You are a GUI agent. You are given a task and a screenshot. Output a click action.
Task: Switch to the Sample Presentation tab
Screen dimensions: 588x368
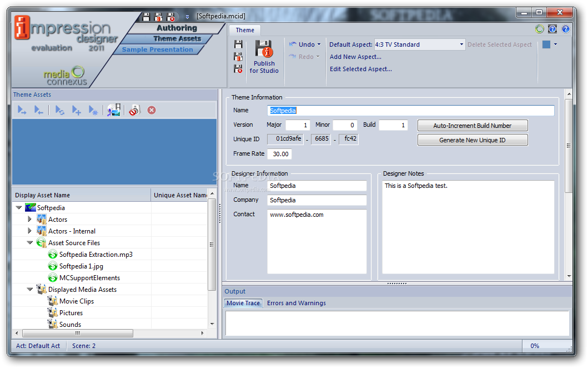pyautogui.click(x=158, y=49)
